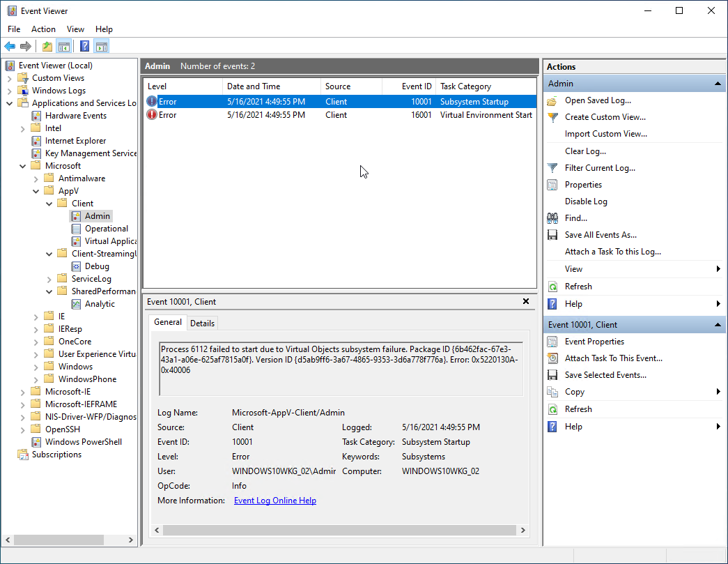Click Filter Current Log funnel icon

click(x=552, y=168)
